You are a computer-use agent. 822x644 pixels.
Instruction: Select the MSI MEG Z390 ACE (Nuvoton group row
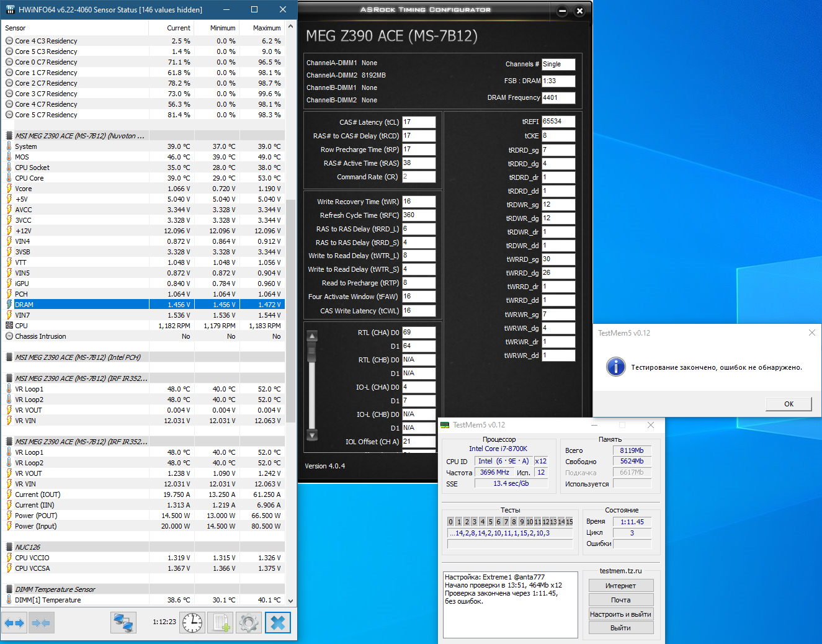143,136
